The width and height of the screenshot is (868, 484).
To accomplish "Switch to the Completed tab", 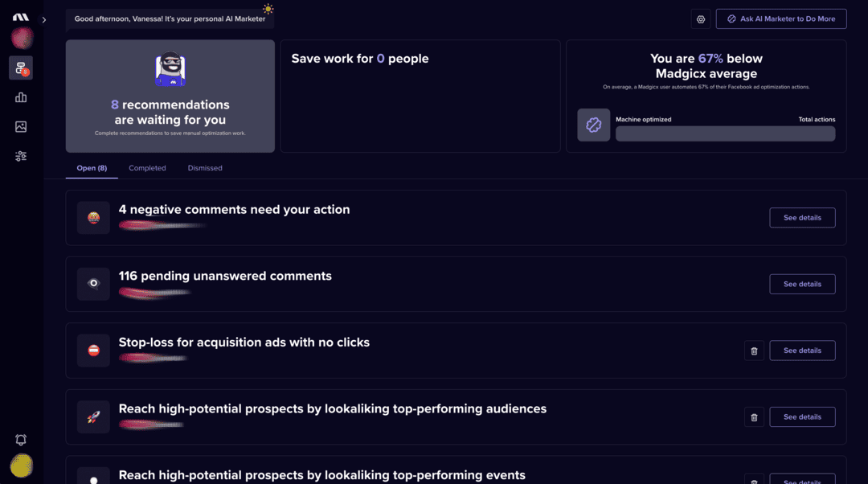I will coord(147,168).
